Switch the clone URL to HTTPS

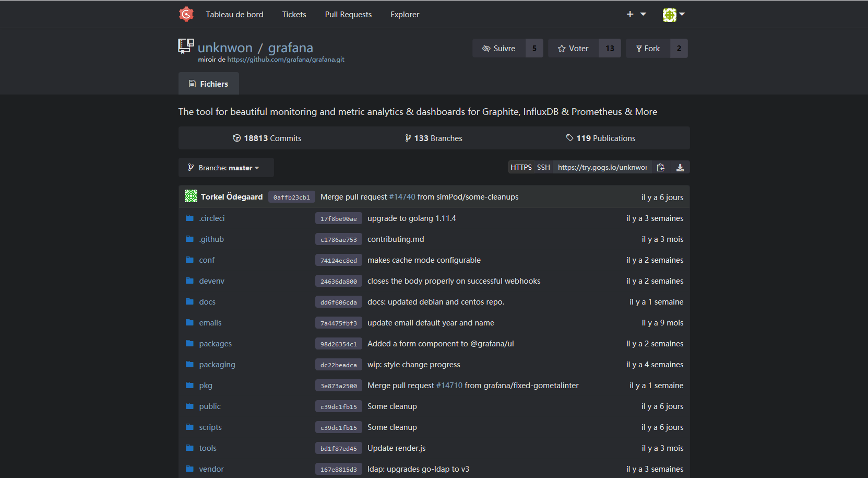pos(520,167)
